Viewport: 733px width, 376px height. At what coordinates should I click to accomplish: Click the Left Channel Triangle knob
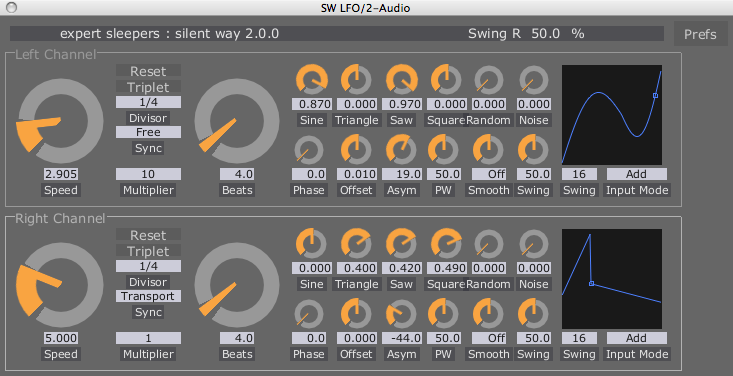click(356, 80)
